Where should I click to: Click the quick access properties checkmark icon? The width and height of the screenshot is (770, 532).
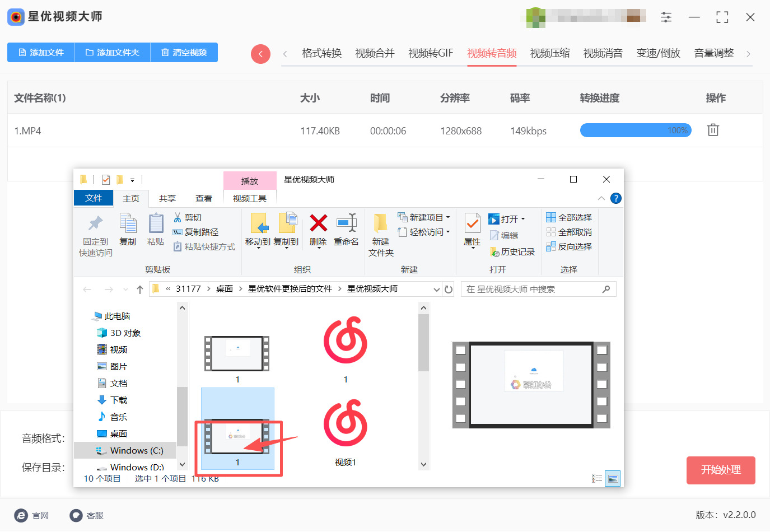106,180
